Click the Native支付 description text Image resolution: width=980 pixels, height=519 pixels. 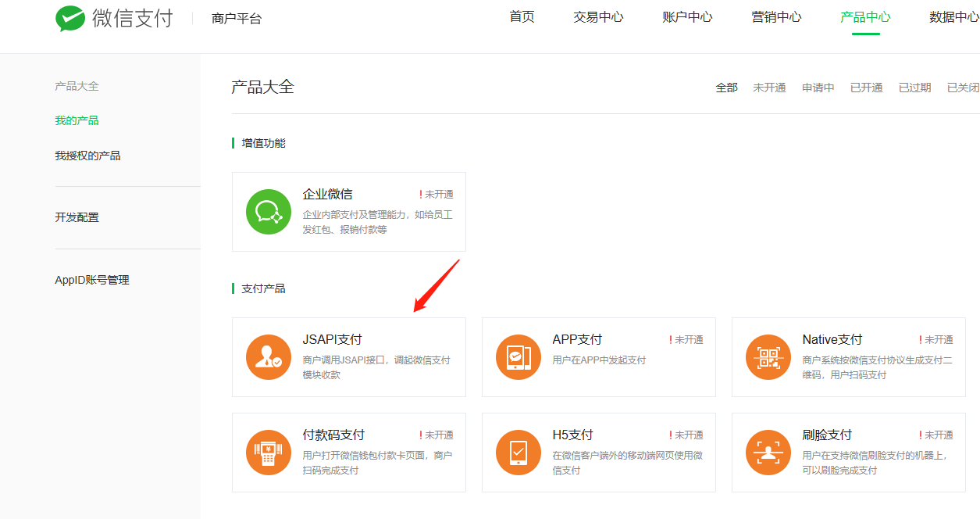click(x=878, y=367)
